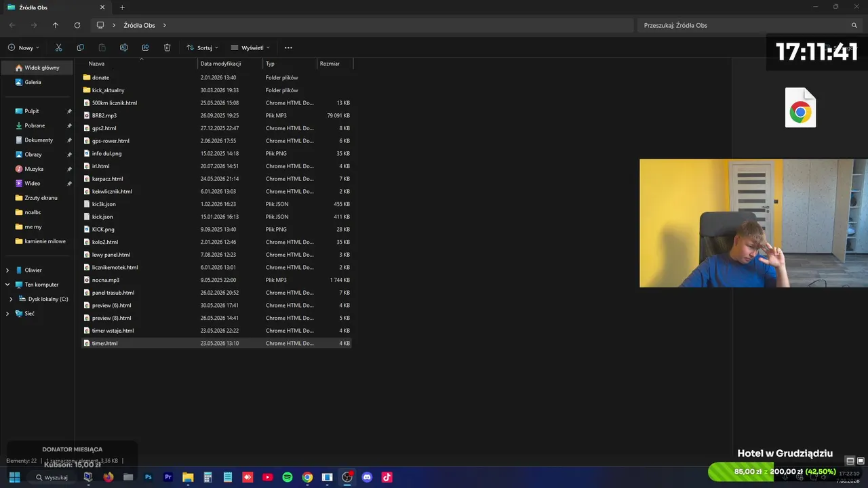The height and width of the screenshot is (488, 868).
Task: Close the Źródła Obs tab
Action: click(102, 7)
